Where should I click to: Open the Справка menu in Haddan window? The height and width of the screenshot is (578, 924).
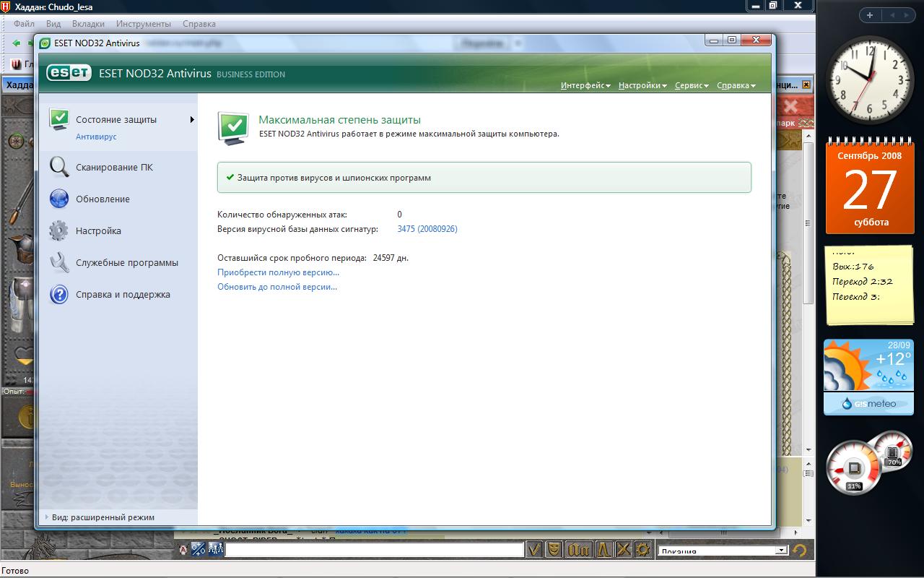click(199, 24)
